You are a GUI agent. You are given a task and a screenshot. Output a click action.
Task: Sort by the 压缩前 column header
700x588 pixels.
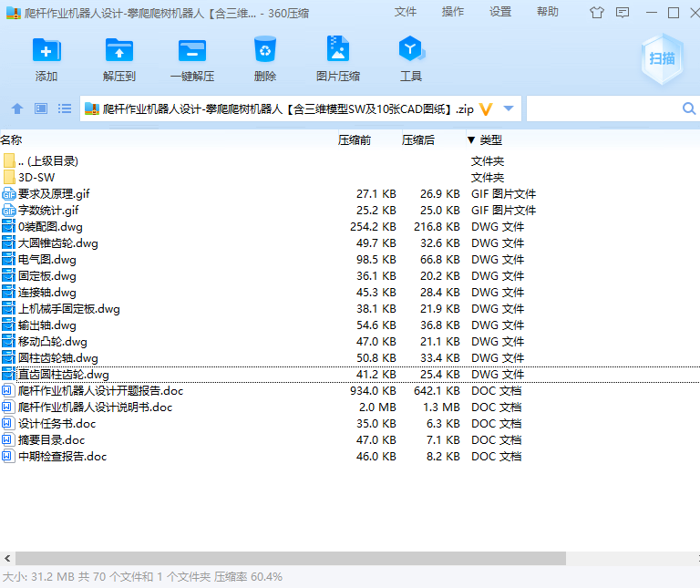pyautogui.click(x=355, y=140)
